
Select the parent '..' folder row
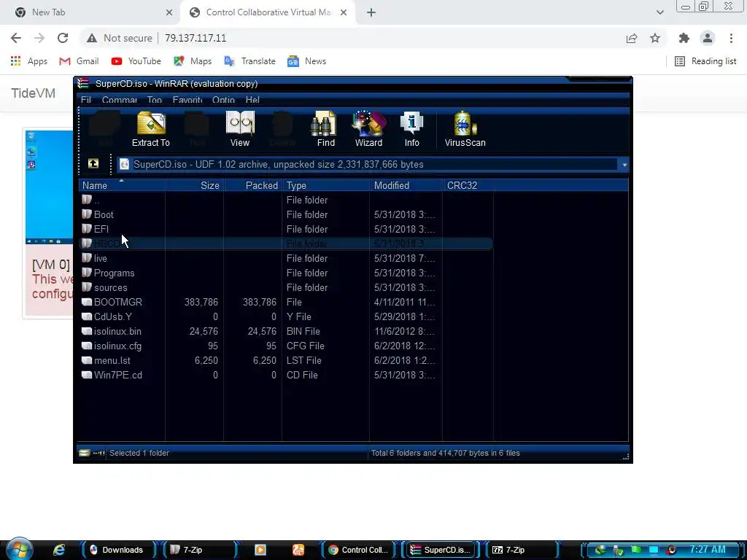(286, 200)
